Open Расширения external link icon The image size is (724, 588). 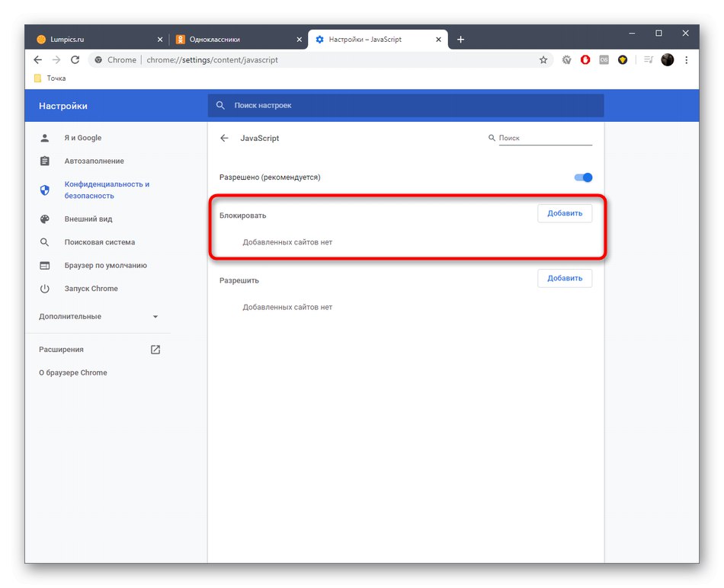pyautogui.click(x=155, y=350)
